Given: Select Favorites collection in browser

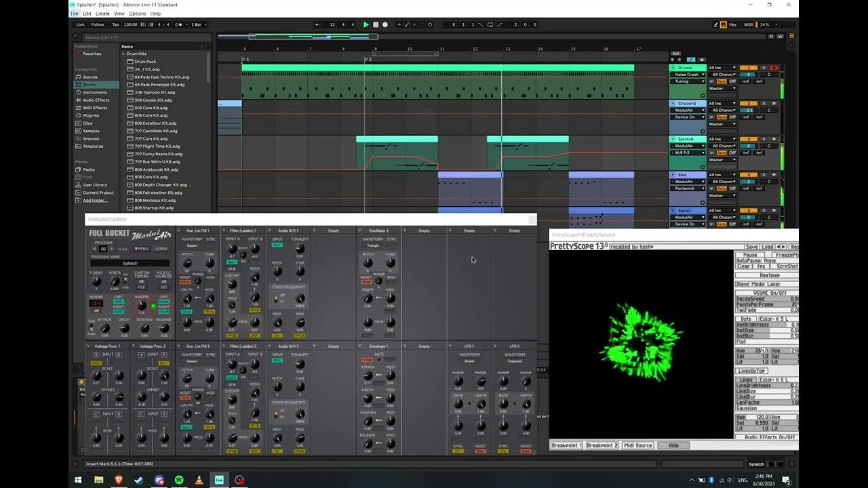Looking at the screenshot, I should point(92,54).
